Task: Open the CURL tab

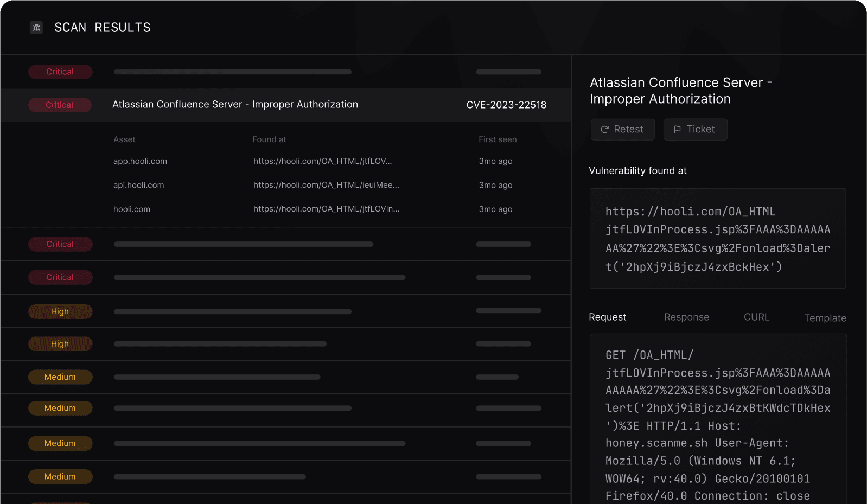Action: (756, 317)
